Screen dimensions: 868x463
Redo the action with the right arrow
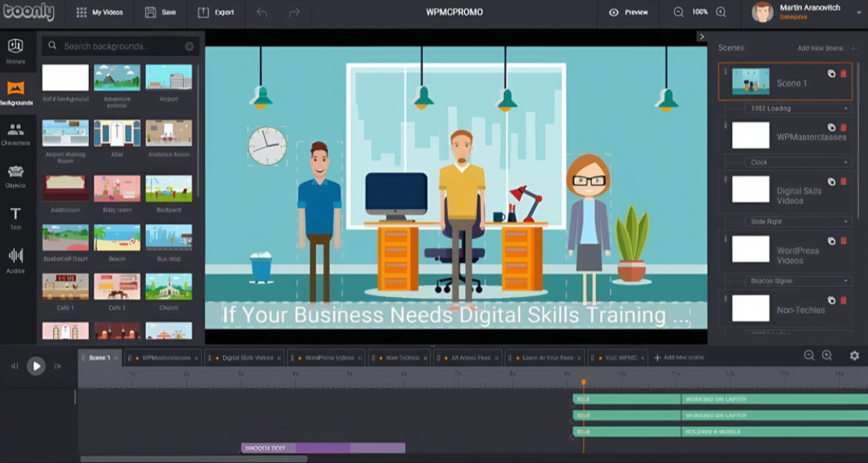click(295, 13)
